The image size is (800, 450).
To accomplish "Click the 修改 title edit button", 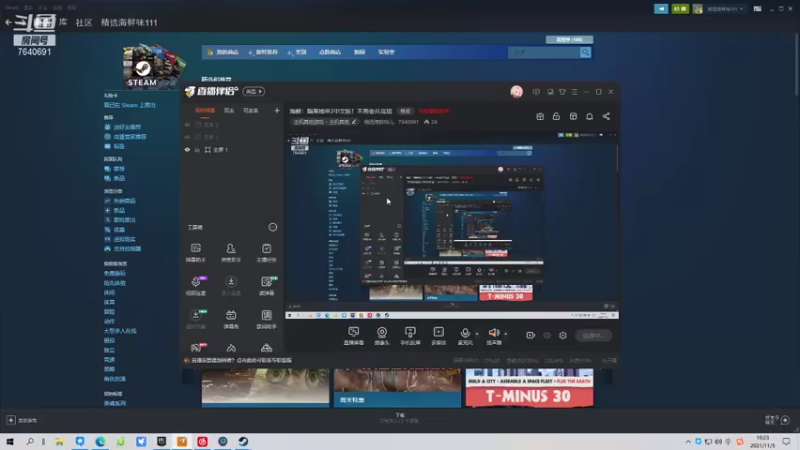I will pos(405,111).
